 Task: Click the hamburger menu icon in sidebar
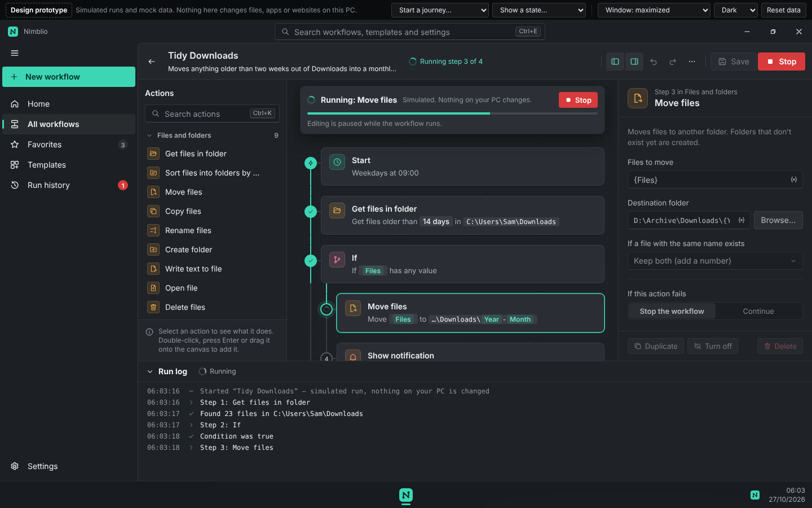pyautogui.click(x=15, y=53)
